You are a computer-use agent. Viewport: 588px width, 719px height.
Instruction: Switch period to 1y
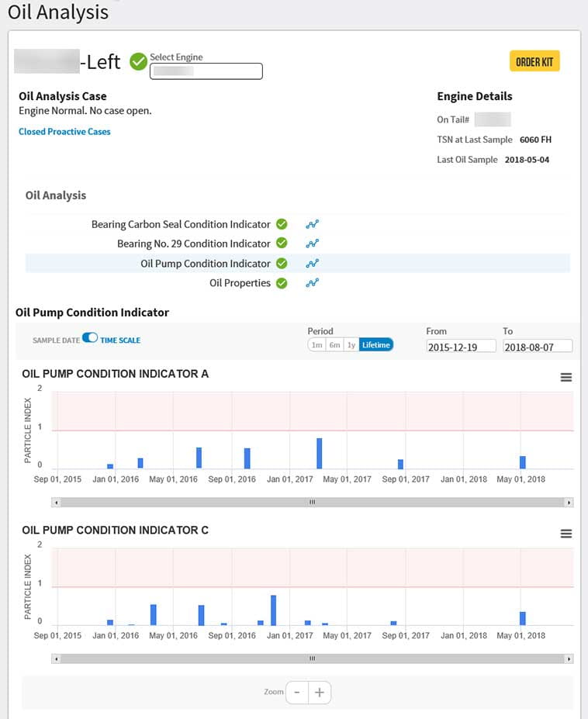(351, 345)
